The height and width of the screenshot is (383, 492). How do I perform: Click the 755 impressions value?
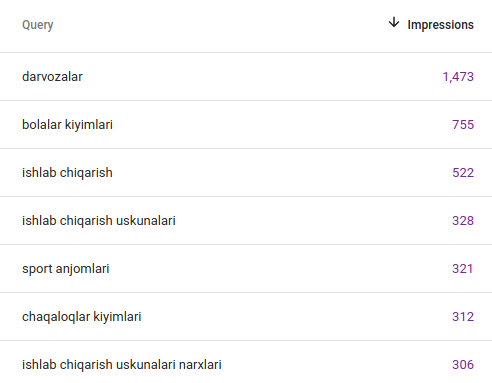tap(463, 125)
